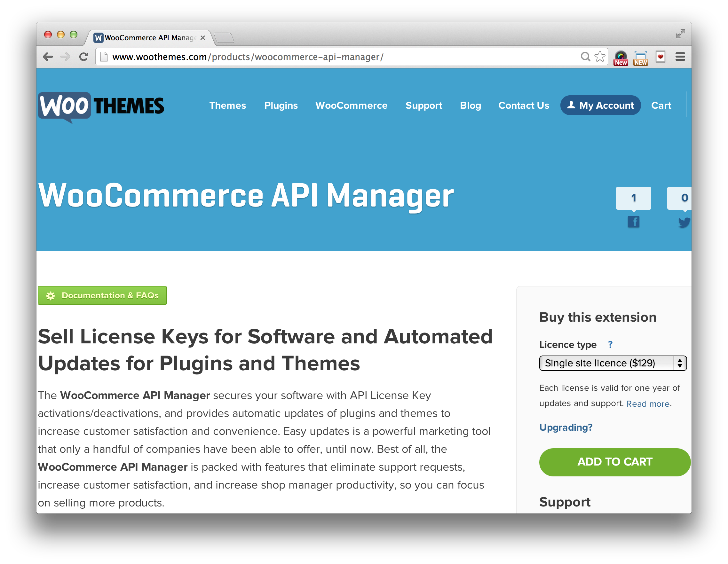The image size is (728, 564).
Task: Click the Upgrading? link
Action: pos(566,427)
